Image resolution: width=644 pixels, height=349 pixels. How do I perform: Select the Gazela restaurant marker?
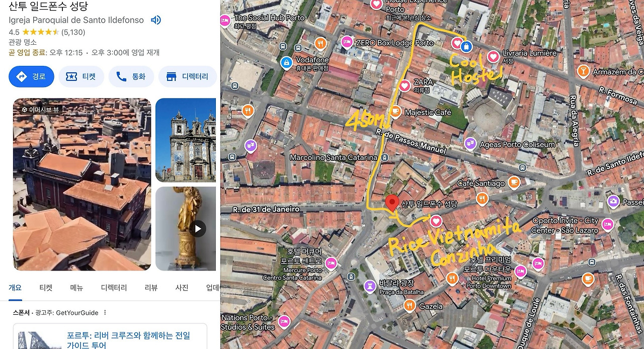coord(410,305)
